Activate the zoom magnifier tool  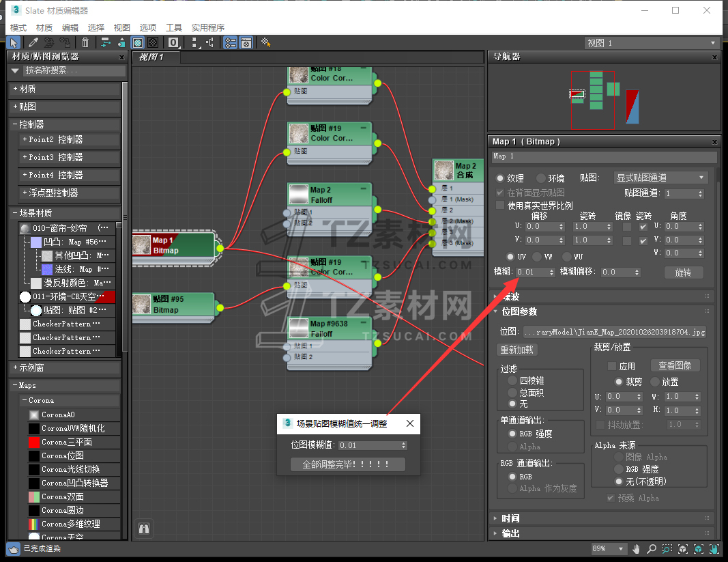pos(652,549)
